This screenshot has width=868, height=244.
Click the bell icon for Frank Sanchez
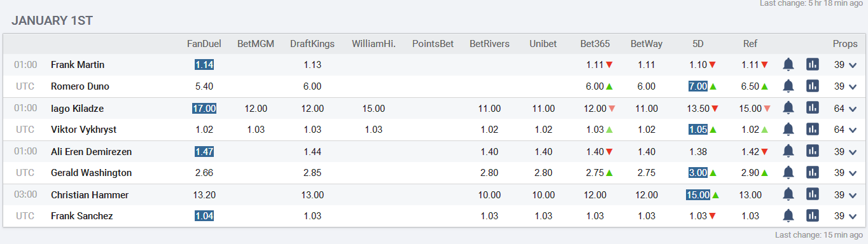click(788, 215)
